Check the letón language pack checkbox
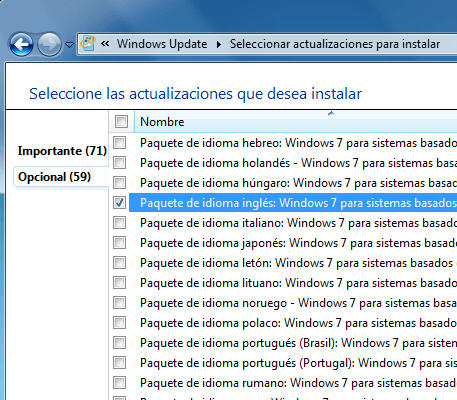This screenshot has width=457, height=400. [x=119, y=263]
